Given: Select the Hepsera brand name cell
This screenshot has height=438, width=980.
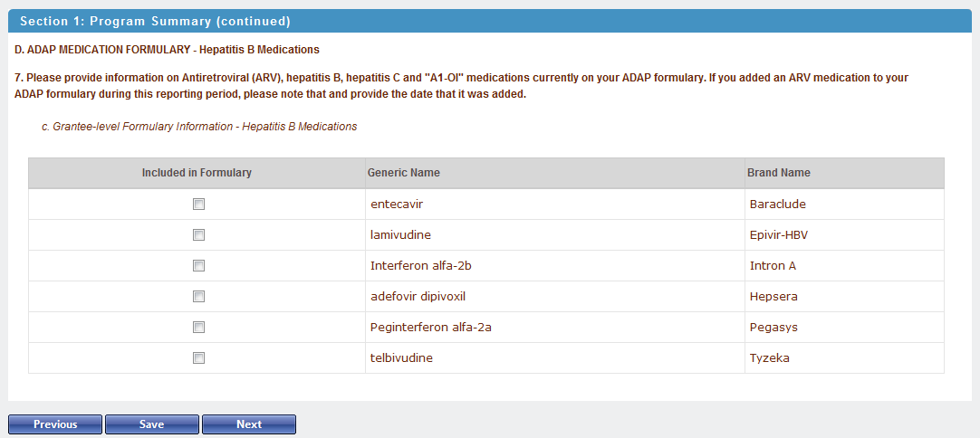Looking at the screenshot, I should pos(773,297).
